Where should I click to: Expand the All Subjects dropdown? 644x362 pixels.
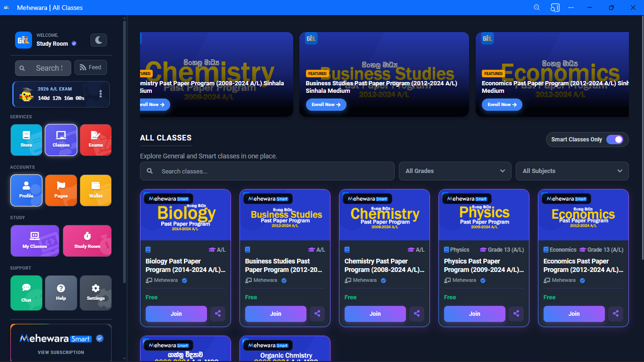pyautogui.click(x=572, y=171)
